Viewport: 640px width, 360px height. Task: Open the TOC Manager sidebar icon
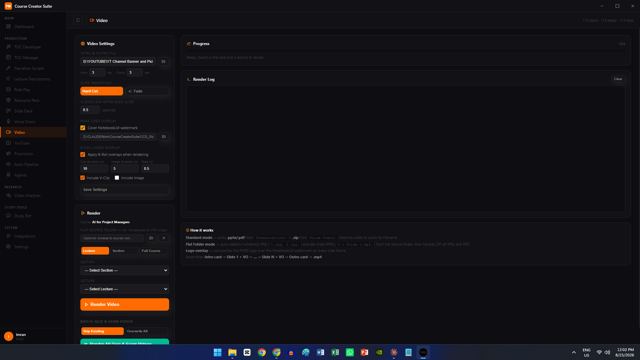(9, 58)
